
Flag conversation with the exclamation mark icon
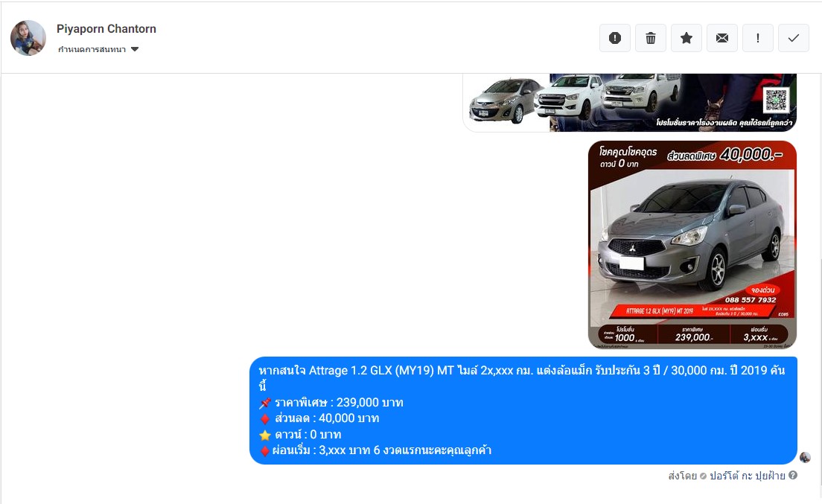(757, 38)
